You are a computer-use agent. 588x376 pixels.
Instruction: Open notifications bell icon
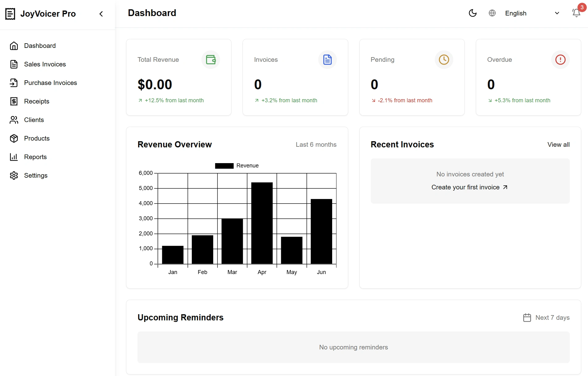click(576, 13)
